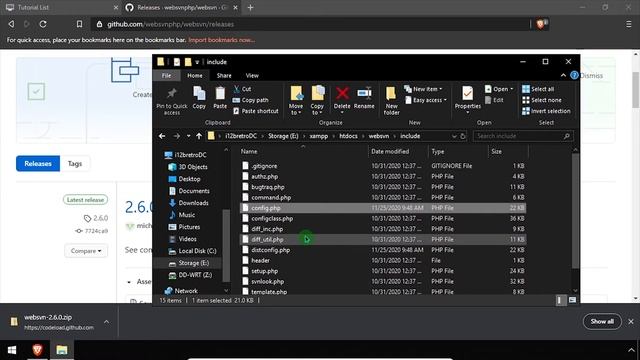The height and width of the screenshot is (360, 640).
Task: Click the Copy icon in Clipboard group
Action: pyautogui.click(x=199, y=93)
